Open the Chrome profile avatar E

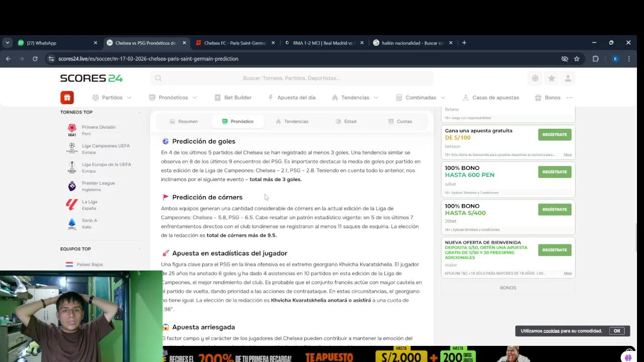[x=615, y=59]
